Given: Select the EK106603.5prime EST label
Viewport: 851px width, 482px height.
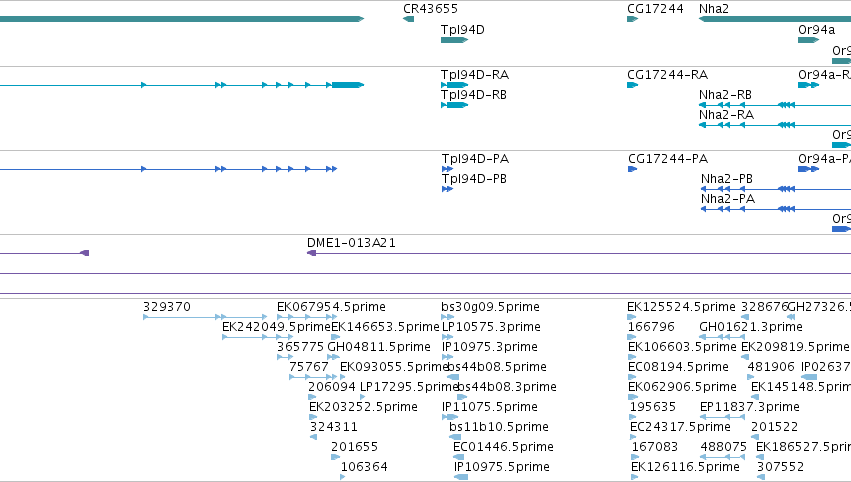Looking at the screenshot, I should click(682, 347).
